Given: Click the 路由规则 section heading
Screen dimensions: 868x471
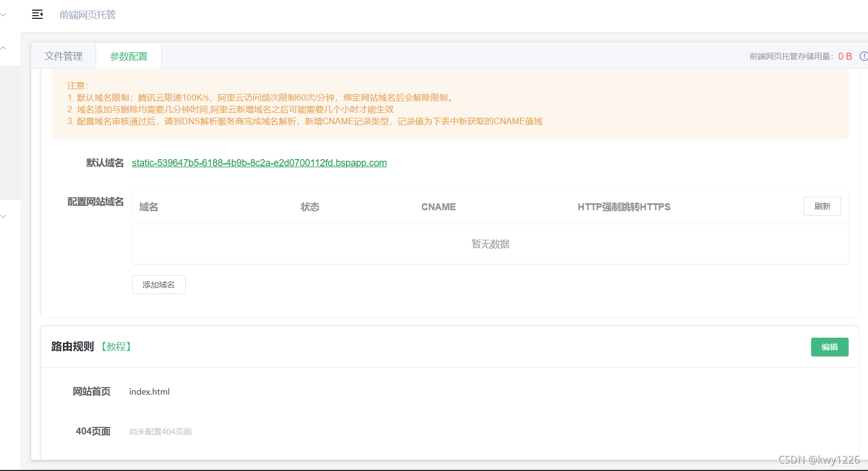Looking at the screenshot, I should click(x=73, y=347).
